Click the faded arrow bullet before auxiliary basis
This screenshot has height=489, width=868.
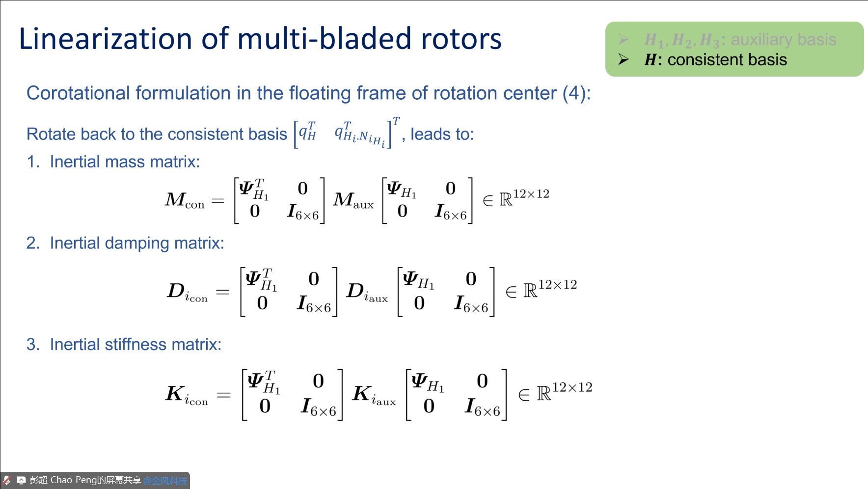624,39
